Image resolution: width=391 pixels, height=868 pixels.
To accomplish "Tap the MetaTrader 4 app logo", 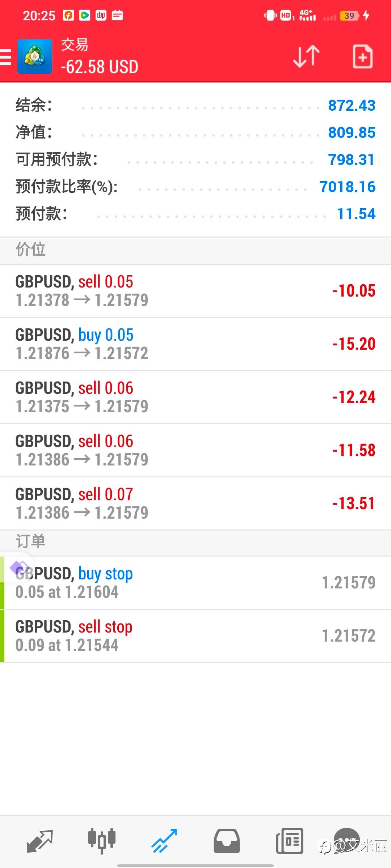I will (35, 56).
